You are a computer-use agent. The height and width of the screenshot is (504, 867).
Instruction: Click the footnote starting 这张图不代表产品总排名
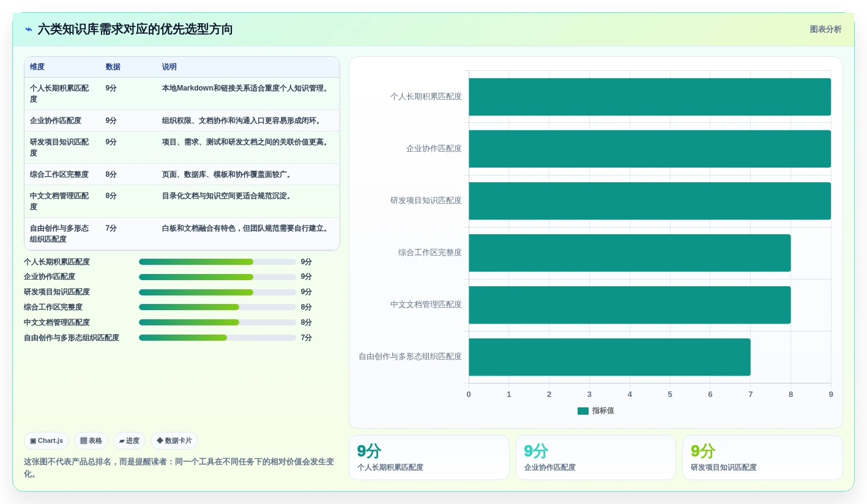pos(179,467)
